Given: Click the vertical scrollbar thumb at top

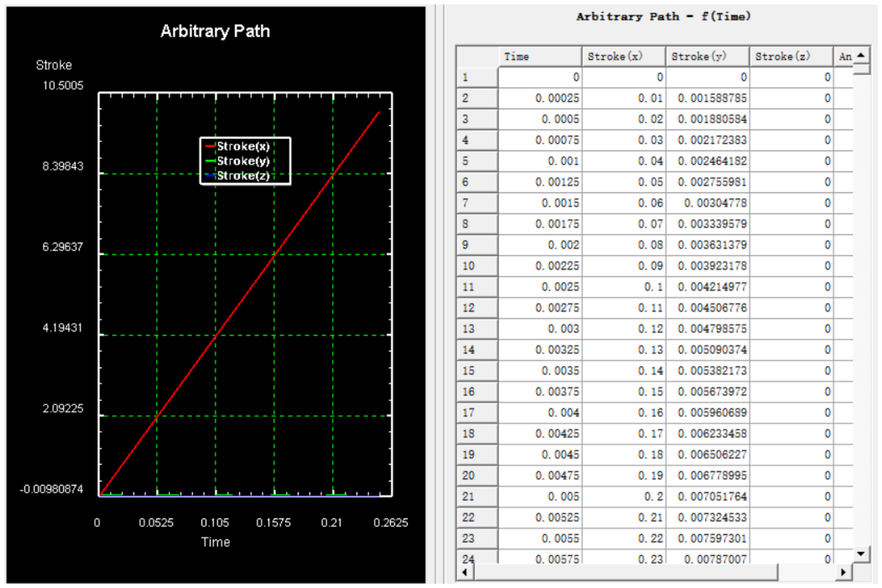Looking at the screenshot, I should coord(861,69).
